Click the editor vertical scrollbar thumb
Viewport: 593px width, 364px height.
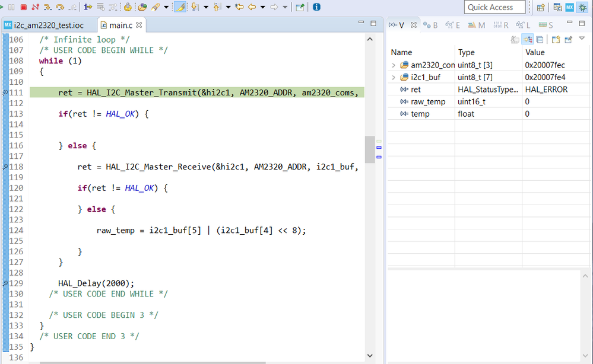pos(369,148)
